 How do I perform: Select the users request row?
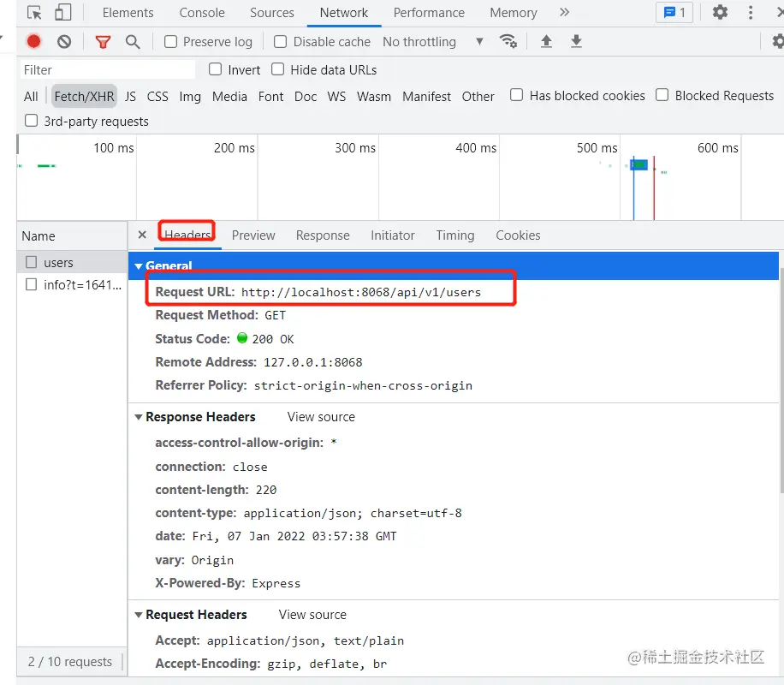click(72, 262)
